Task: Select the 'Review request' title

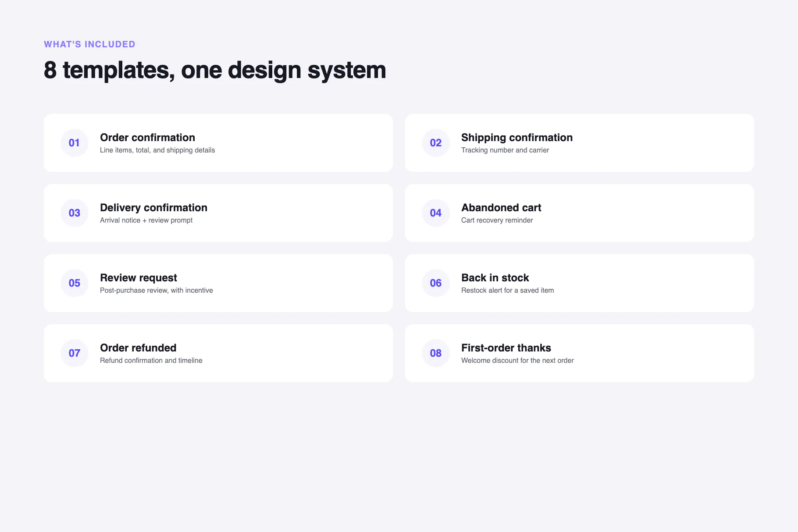Action: (x=139, y=278)
